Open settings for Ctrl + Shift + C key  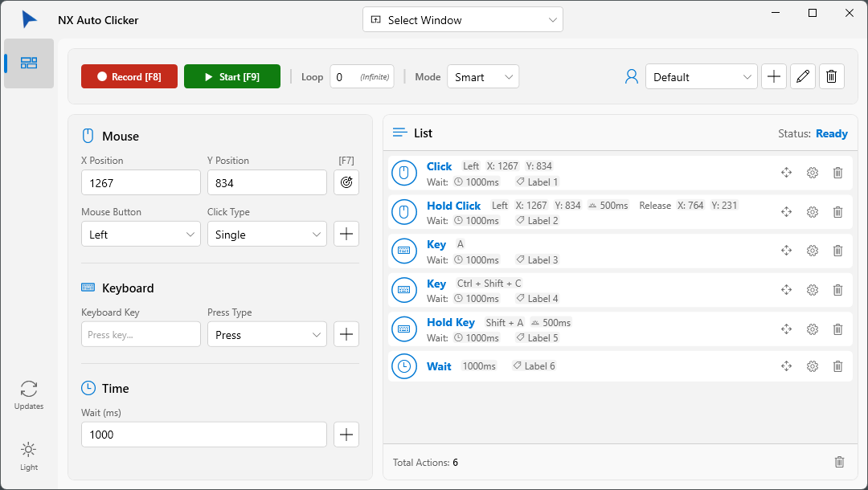[x=812, y=290]
